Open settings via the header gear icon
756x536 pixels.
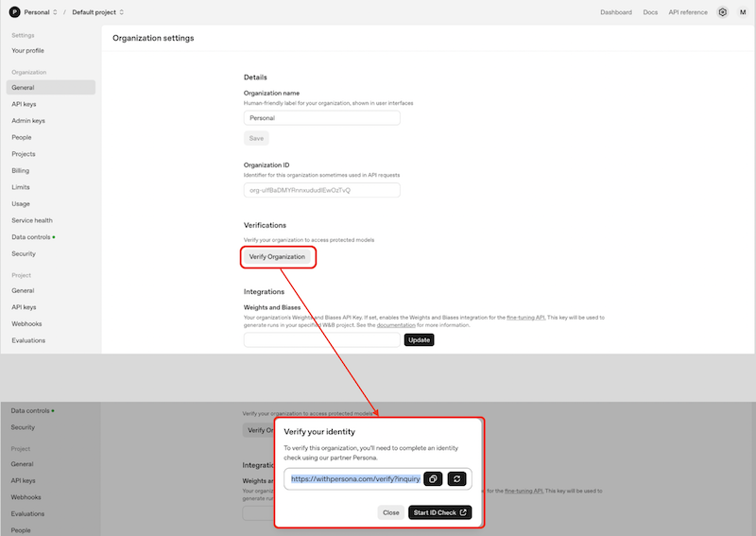click(x=723, y=12)
